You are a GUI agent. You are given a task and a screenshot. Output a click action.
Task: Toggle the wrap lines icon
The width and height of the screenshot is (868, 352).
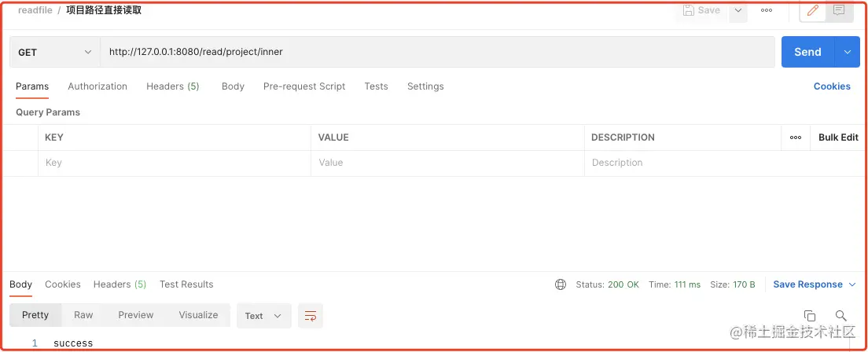coord(311,316)
